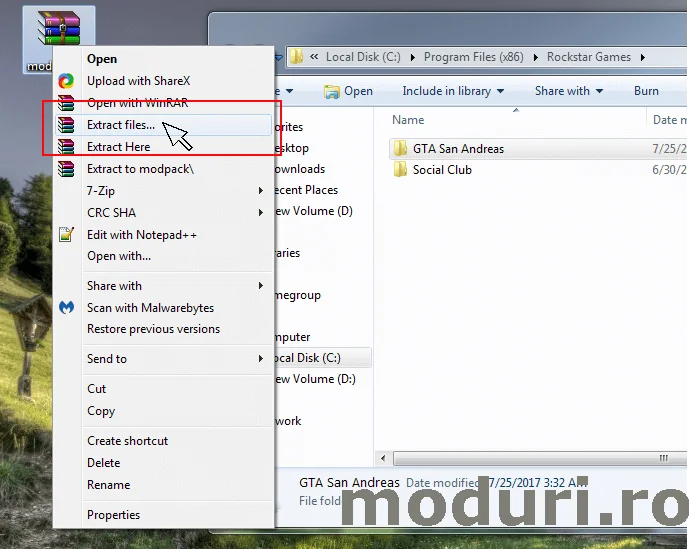Expand arrow after Rockstar Games breadcrumb
The width and height of the screenshot is (689, 549).
coord(642,58)
